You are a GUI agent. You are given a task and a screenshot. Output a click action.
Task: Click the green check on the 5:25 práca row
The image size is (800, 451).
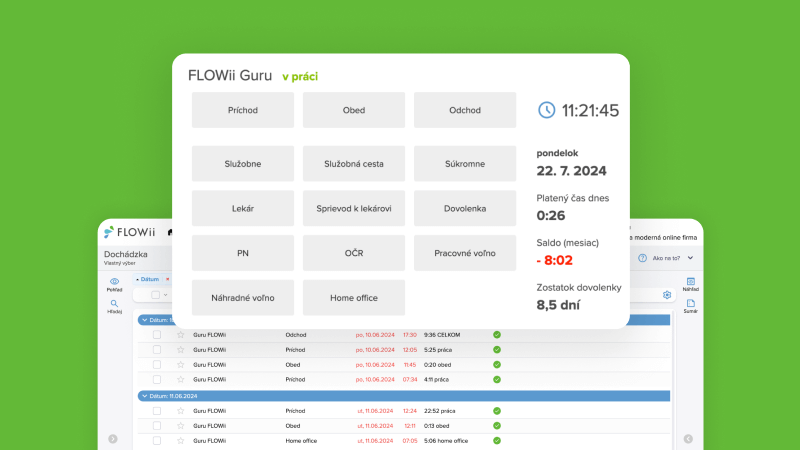tap(497, 349)
